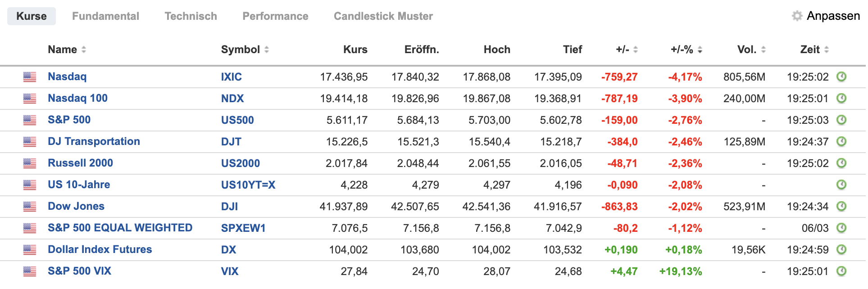Sort by the Vol. column arrows
The width and height of the screenshot is (868, 289).
tap(763, 50)
